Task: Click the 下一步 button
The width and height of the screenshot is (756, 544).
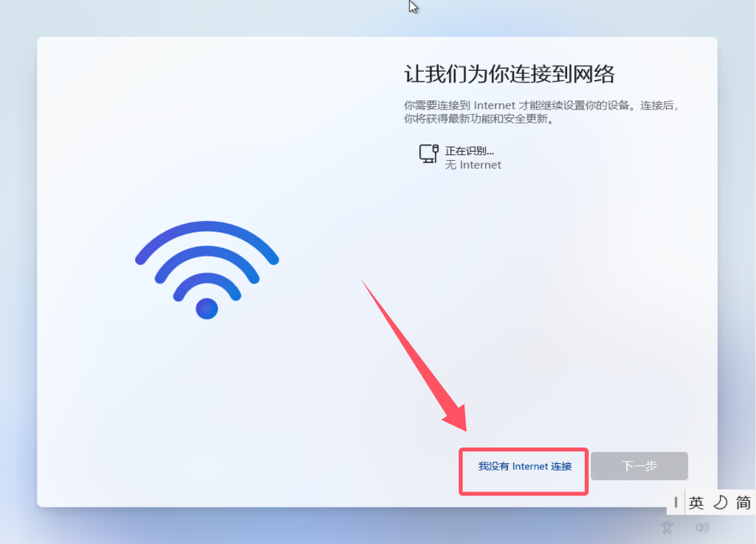Action: tap(639, 466)
